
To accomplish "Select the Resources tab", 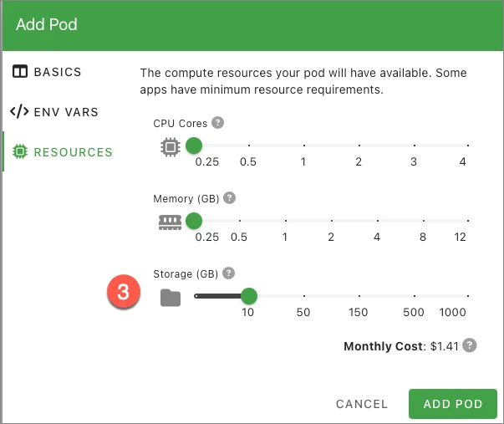I will (73, 152).
